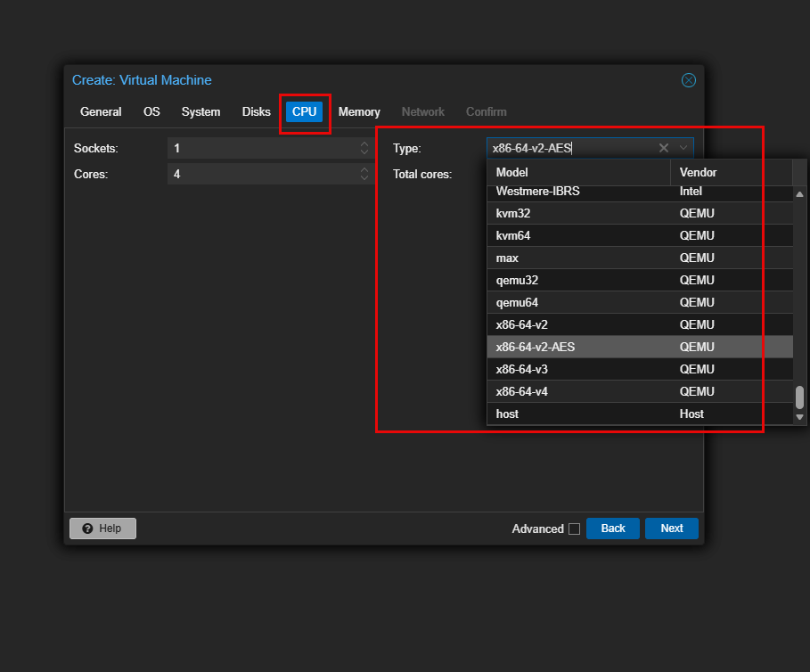Switch to the OS tab
The height and width of the screenshot is (672, 810).
pos(151,111)
